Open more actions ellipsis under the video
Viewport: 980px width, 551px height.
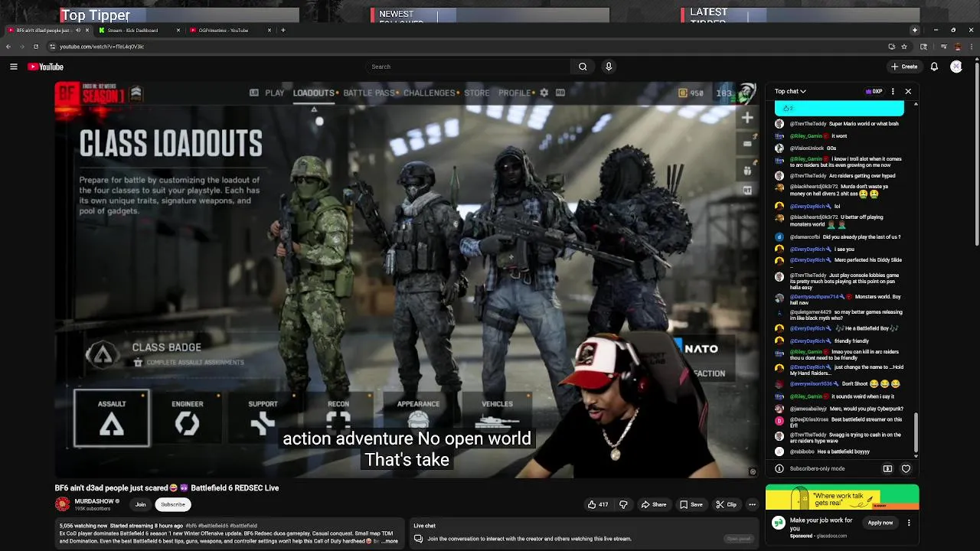(752, 504)
